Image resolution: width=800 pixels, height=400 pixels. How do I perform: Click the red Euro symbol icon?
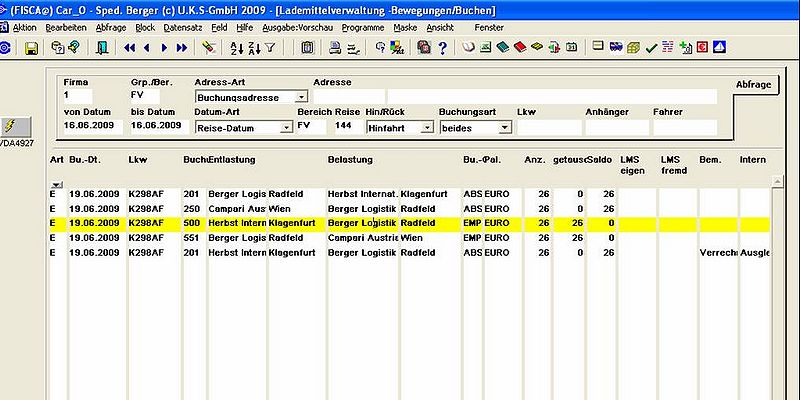(x=703, y=47)
